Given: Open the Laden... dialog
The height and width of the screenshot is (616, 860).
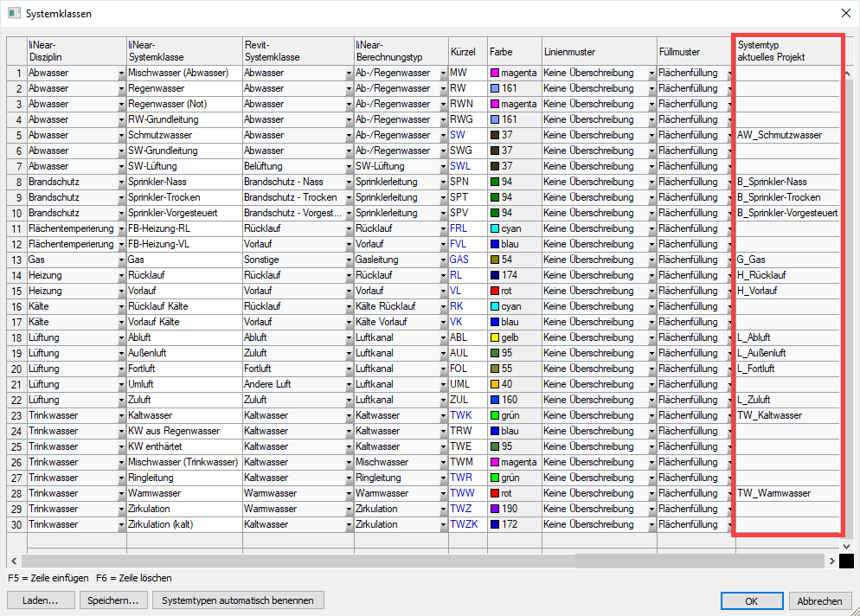Looking at the screenshot, I should click(x=41, y=600).
